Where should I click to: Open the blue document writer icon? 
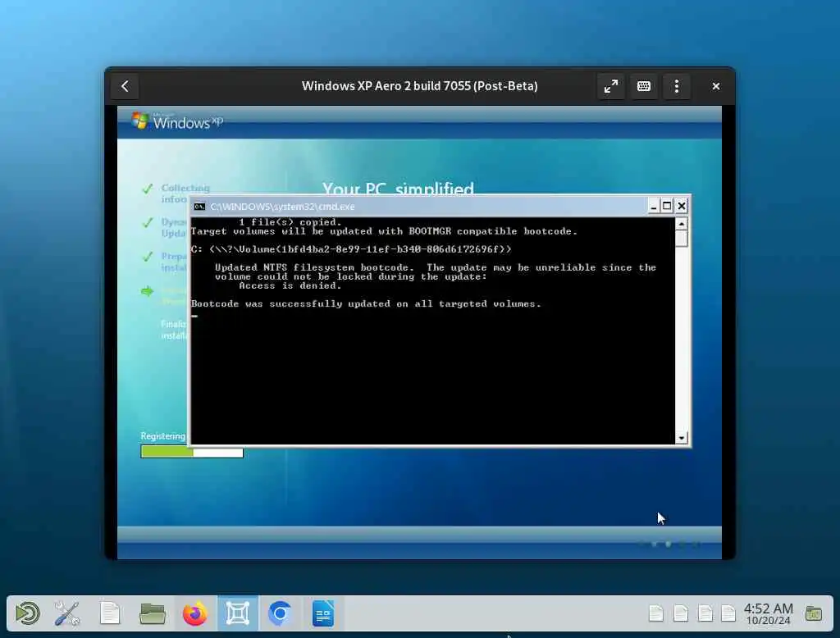pyautogui.click(x=322, y=613)
